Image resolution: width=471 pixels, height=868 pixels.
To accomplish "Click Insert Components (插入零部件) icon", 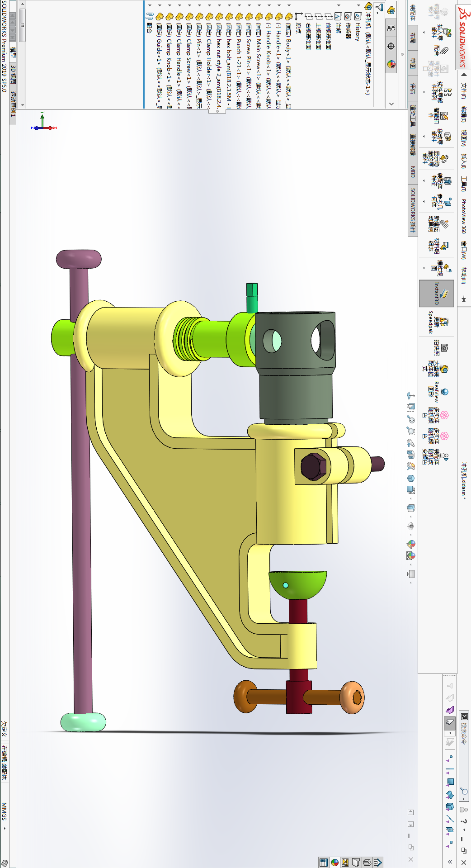I will [x=447, y=33].
